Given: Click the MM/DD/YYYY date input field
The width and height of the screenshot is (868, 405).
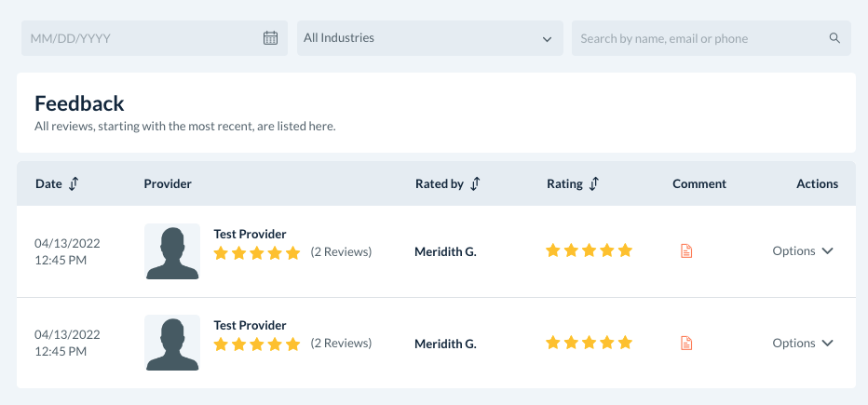Looking at the screenshot, I should [x=140, y=38].
